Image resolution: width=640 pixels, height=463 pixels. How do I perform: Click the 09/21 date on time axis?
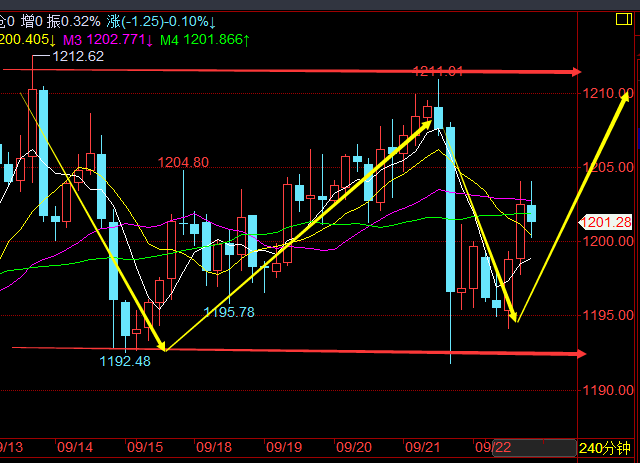point(423,447)
